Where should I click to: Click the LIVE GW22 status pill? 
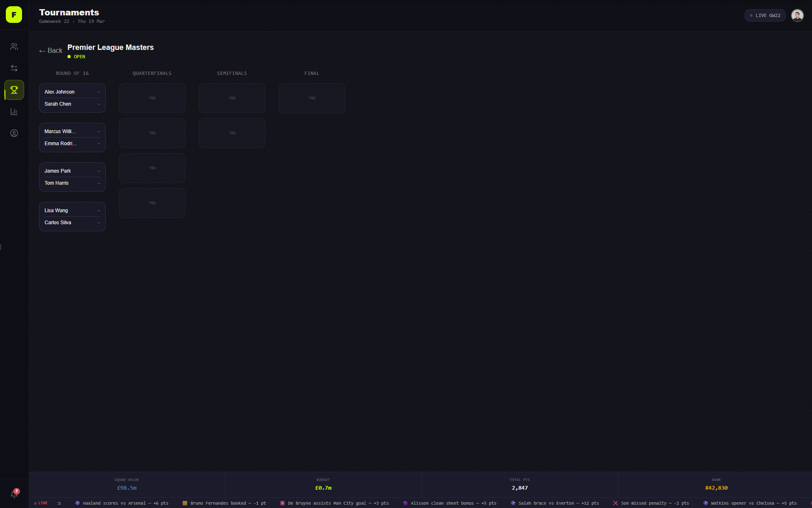pyautogui.click(x=765, y=15)
